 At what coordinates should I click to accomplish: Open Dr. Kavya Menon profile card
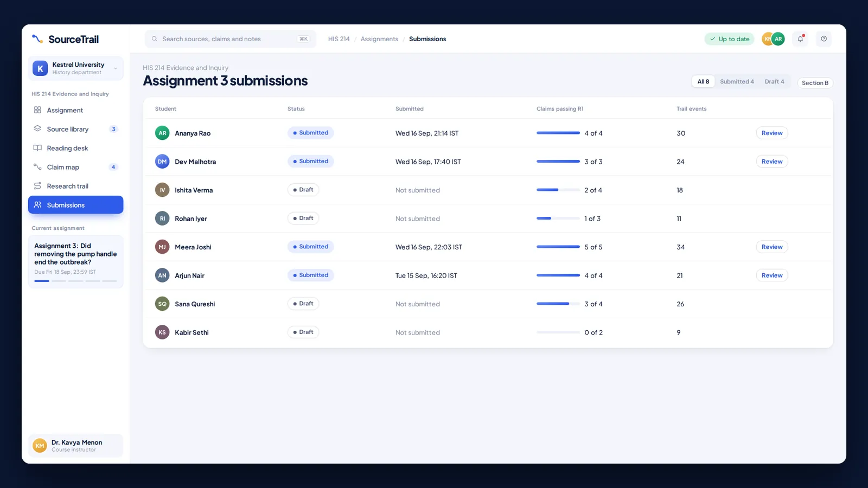75,446
